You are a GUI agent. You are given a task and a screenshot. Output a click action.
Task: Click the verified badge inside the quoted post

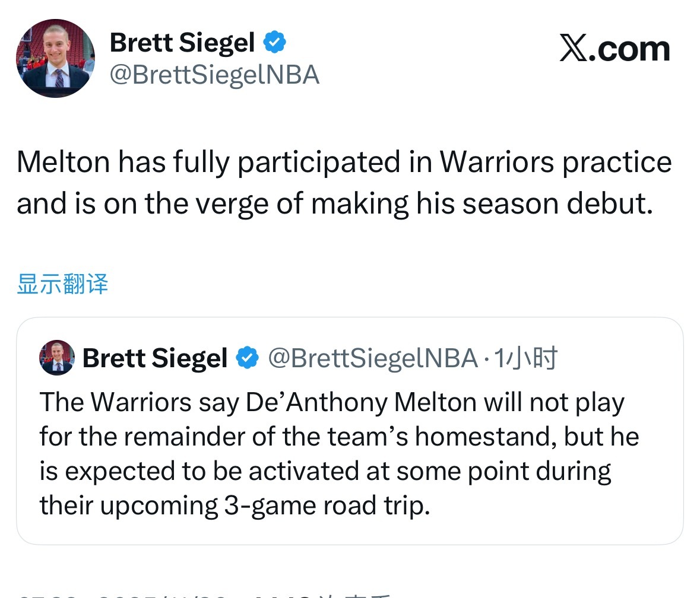pyautogui.click(x=248, y=358)
